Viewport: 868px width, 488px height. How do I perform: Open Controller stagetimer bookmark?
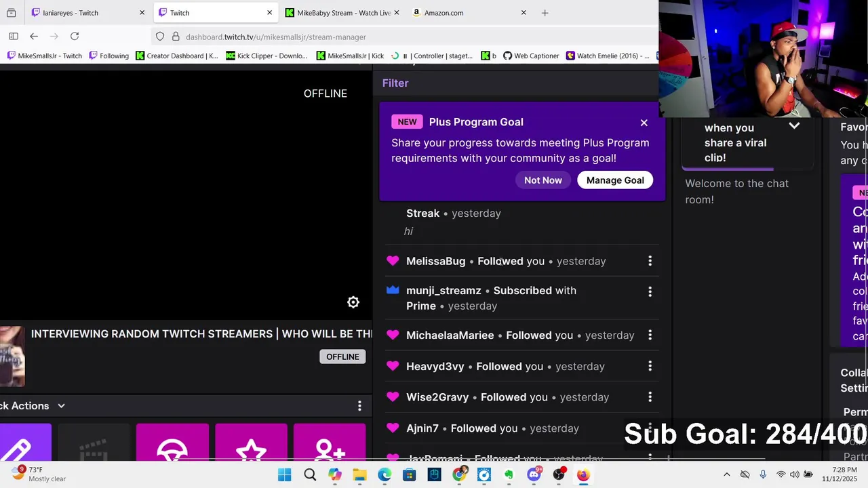[x=432, y=56]
